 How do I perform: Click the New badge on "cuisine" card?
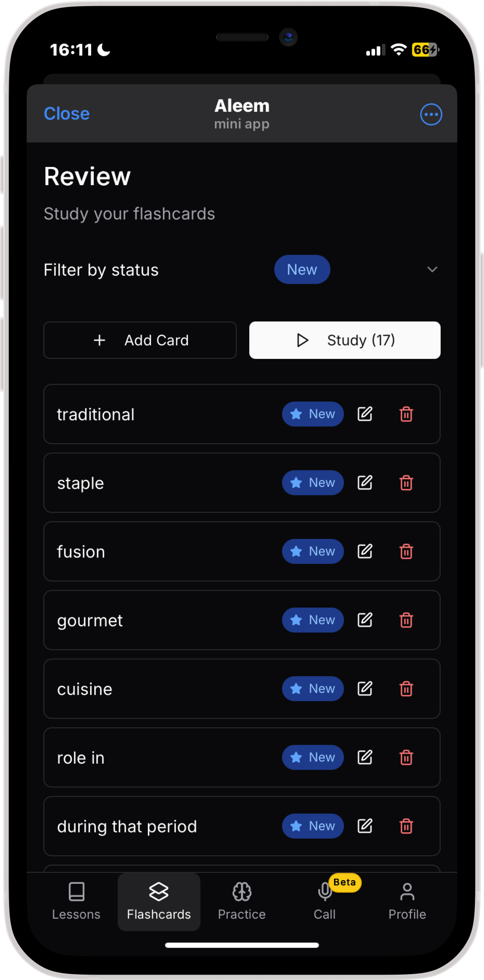click(312, 689)
